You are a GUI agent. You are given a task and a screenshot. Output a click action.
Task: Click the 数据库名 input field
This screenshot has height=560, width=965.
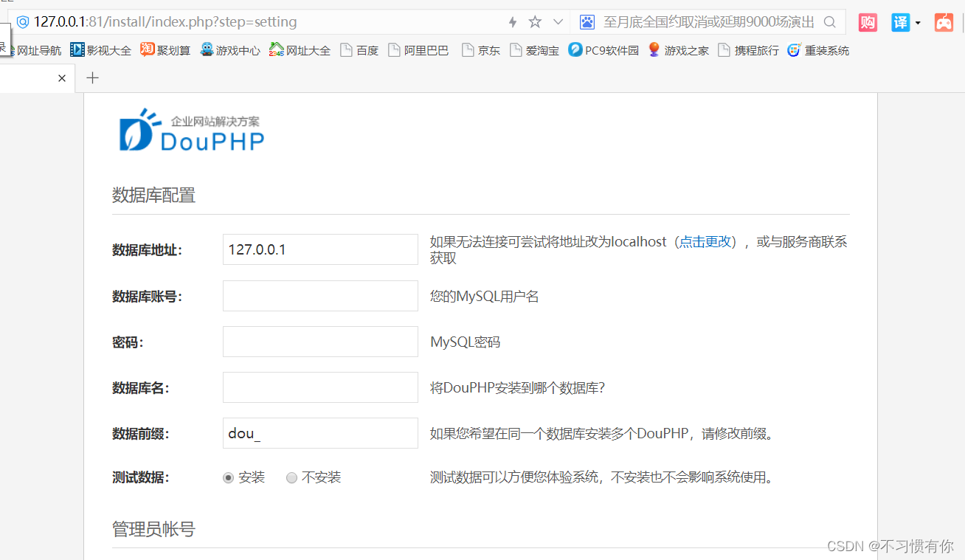tap(319, 387)
